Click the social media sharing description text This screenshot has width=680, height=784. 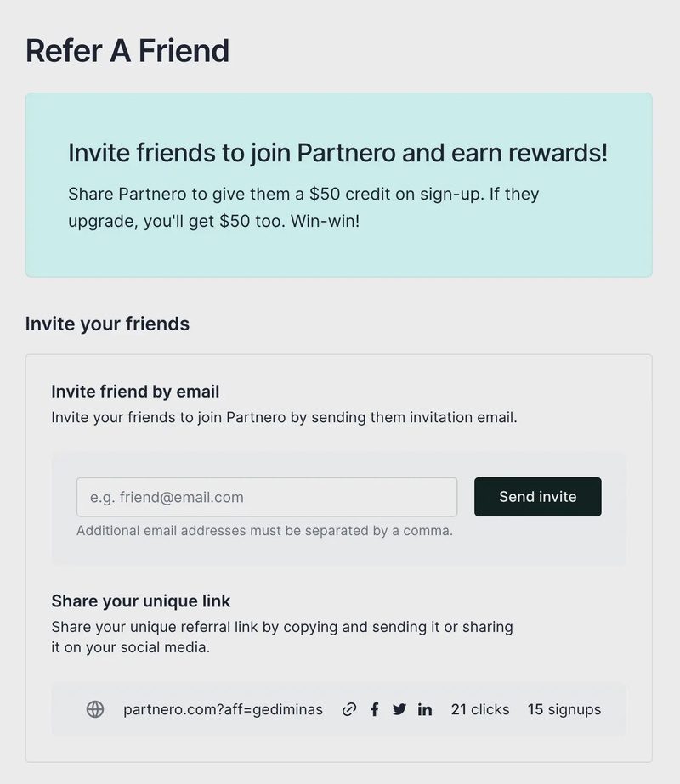pos(282,637)
